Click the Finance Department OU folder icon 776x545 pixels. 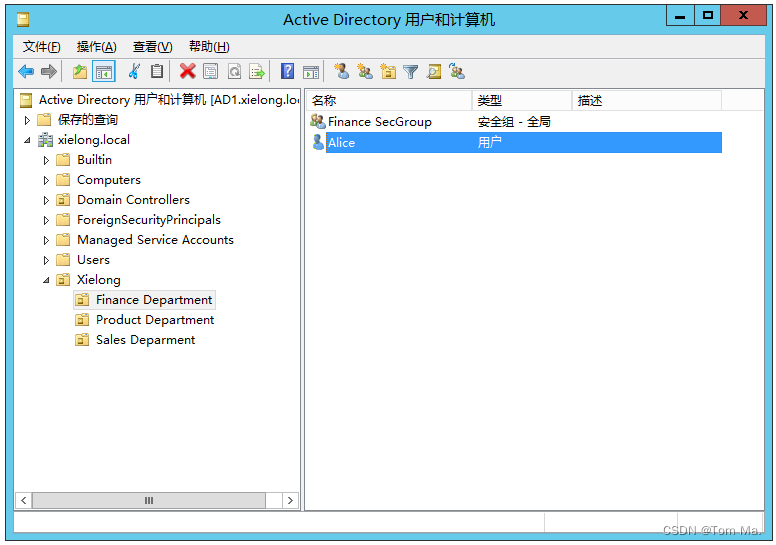click(x=82, y=300)
